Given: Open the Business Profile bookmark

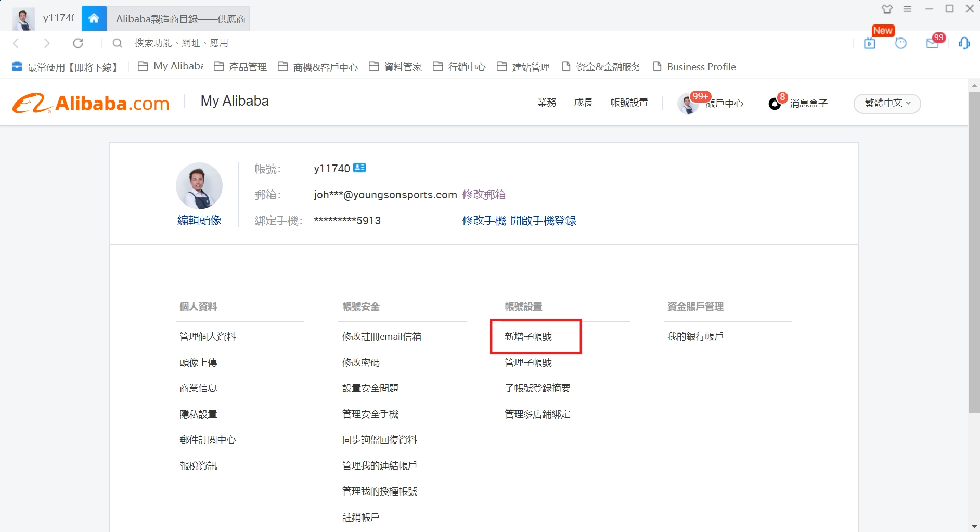Looking at the screenshot, I should 694,67.
